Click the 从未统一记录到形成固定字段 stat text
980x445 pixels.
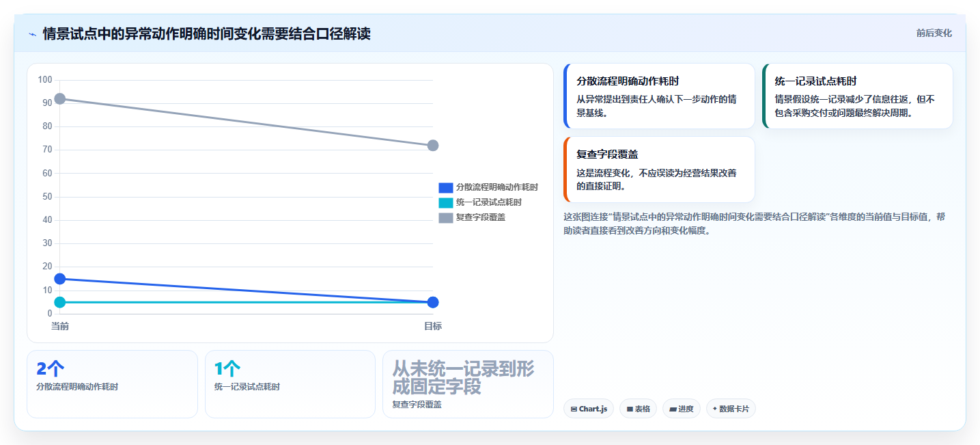coord(463,377)
